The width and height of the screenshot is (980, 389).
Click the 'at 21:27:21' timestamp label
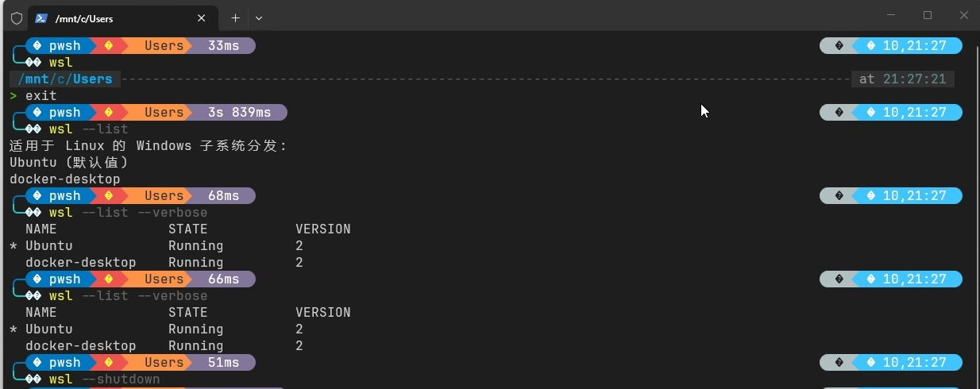click(903, 79)
